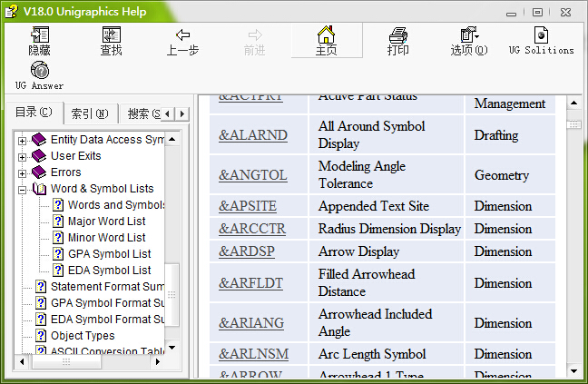Switch to the Index (索引) tab
588x384 pixels.
tap(90, 113)
